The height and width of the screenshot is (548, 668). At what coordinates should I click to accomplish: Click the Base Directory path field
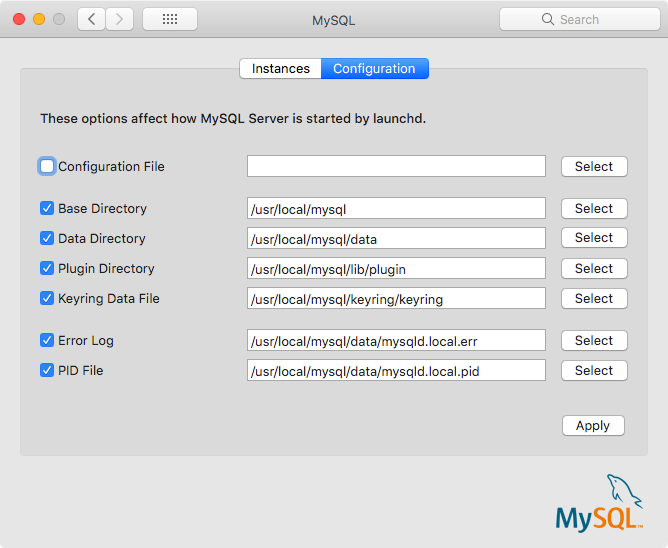tap(396, 209)
